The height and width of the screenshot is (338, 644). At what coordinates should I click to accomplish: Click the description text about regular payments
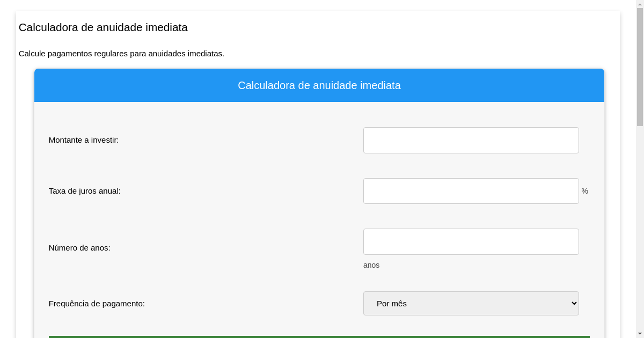122,54
